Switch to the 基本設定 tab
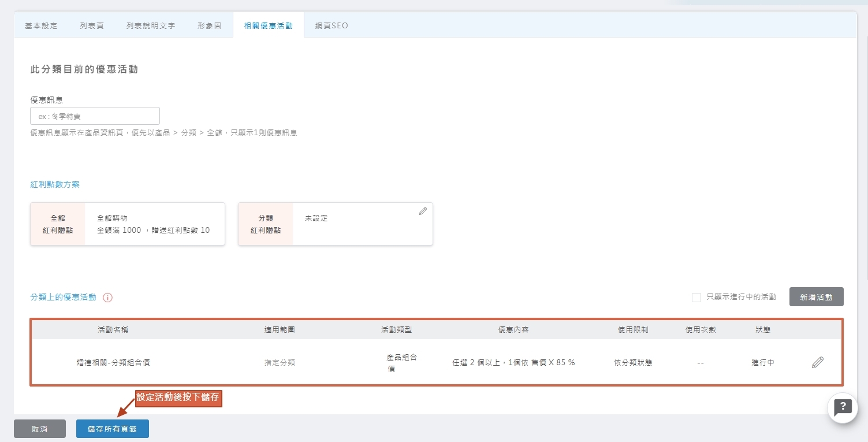This screenshot has height=442, width=868. click(41, 26)
